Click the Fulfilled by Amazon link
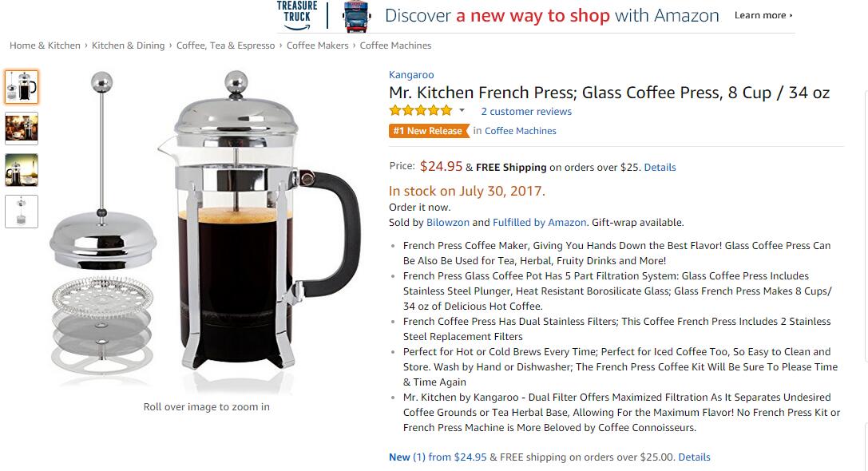Screen dimensions: 868x471 click(x=539, y=223)
